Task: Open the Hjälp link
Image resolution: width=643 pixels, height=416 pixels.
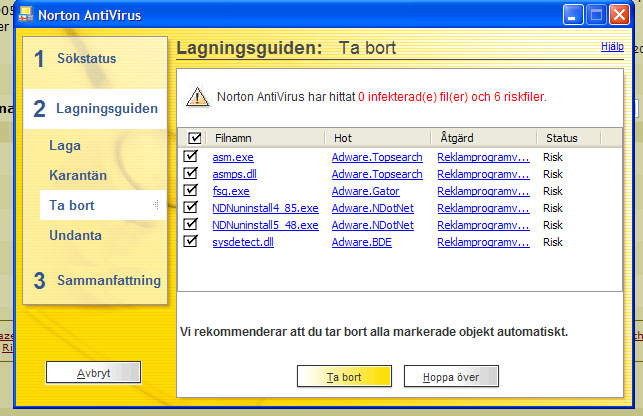Action: click(x=612, y=46)
